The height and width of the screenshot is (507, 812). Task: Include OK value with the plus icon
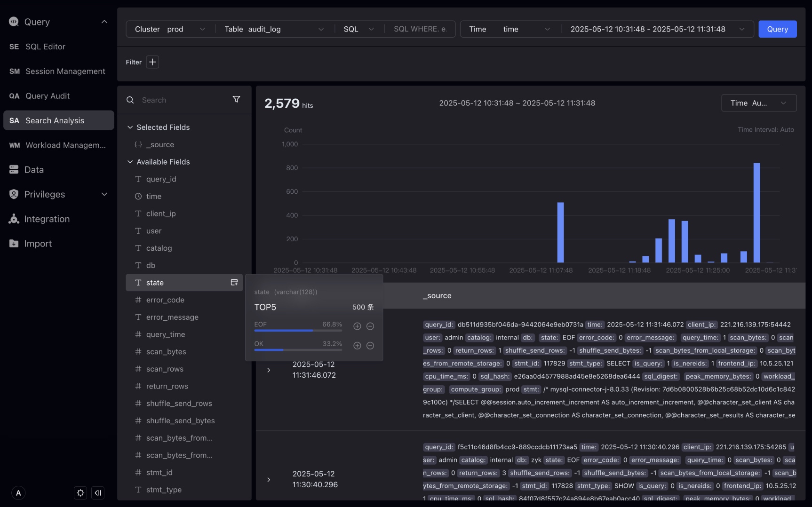[357, 346]
